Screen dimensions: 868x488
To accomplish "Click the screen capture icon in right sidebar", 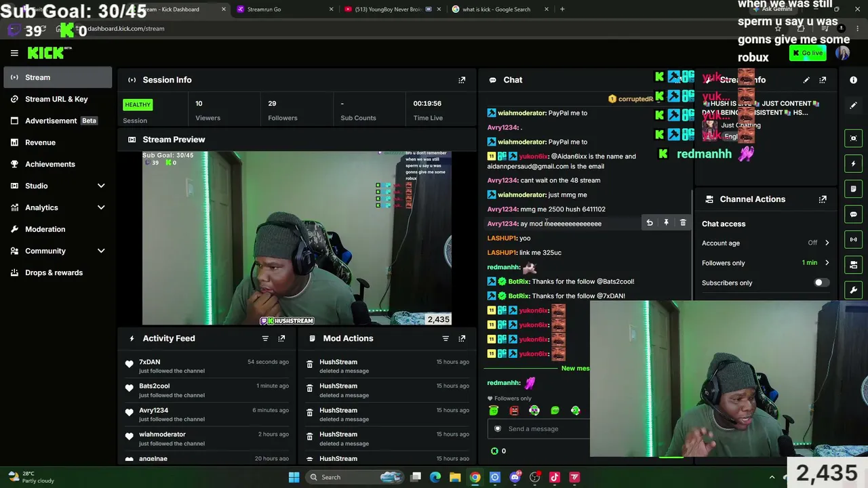I will coord(854,138).
